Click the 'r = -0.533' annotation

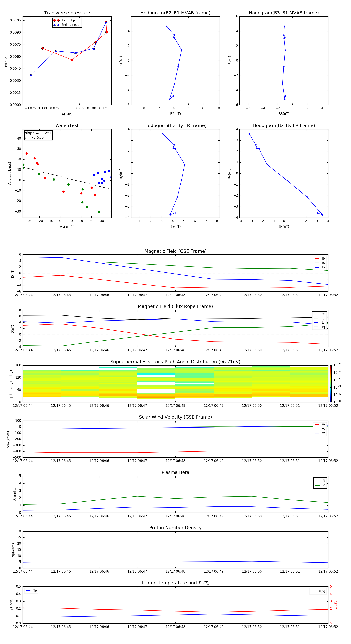click(35, 137)
